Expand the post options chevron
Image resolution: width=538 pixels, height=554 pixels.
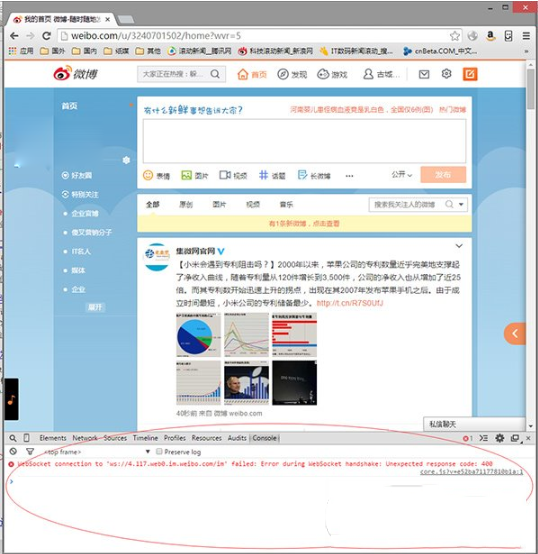coord(459,246)
